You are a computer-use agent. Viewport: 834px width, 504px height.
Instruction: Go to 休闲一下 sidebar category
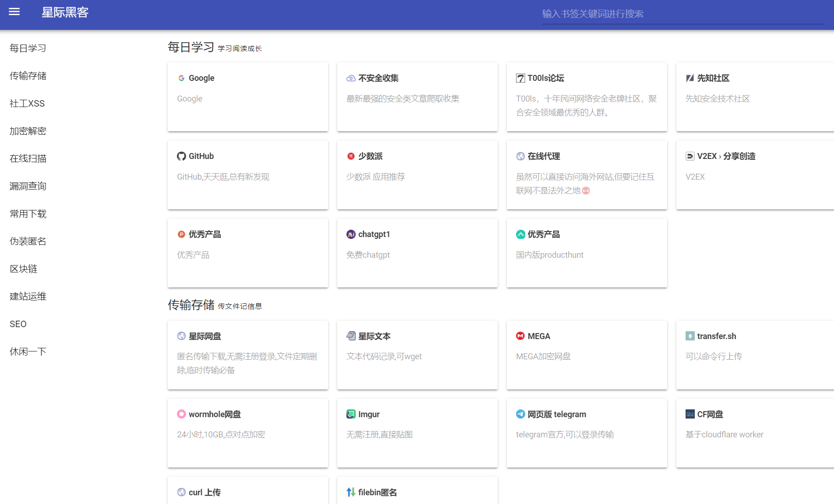[28, 351]
